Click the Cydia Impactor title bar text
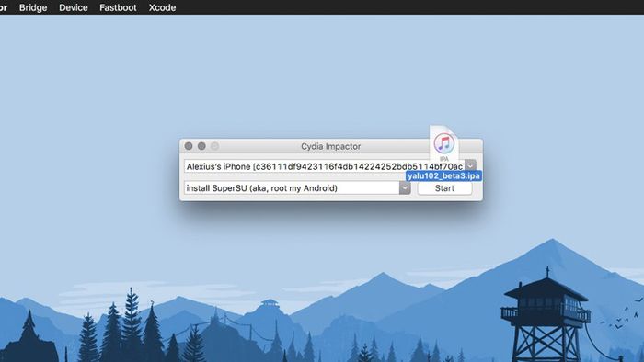 pos(330,146)
